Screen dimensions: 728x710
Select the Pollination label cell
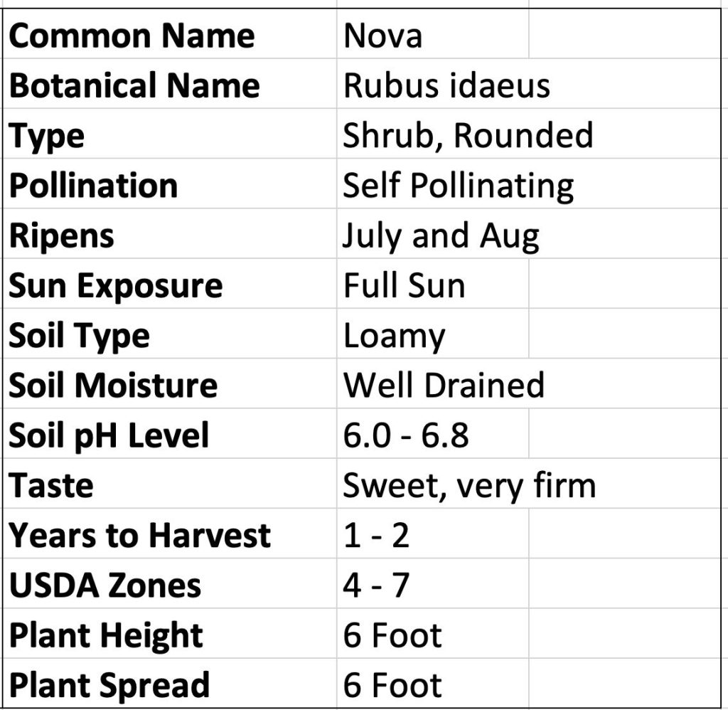pyautogui.click(x=169, y=184)
